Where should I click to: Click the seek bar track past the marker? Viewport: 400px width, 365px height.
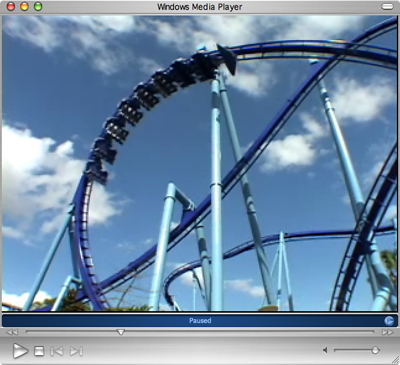[x=250, y=332]
